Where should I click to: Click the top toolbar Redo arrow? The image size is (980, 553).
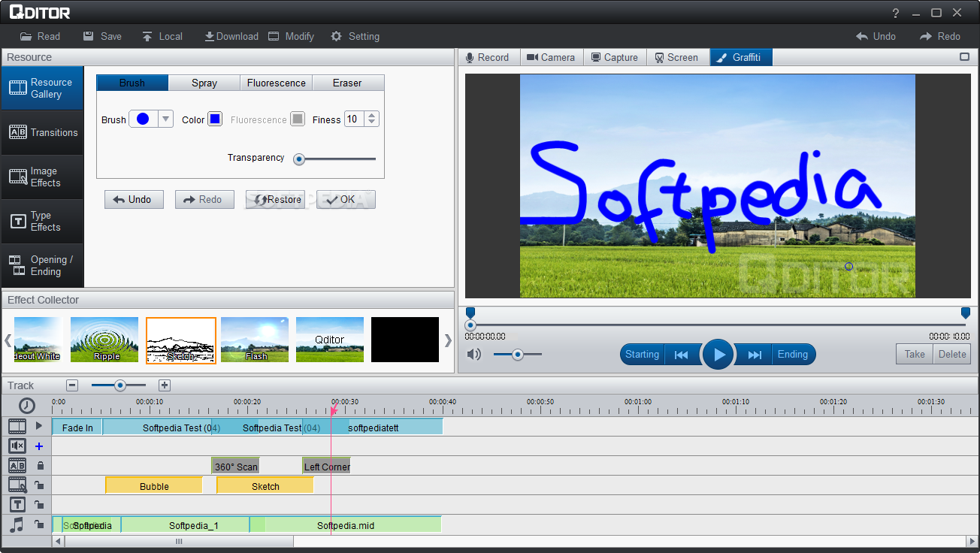(x=939, y=36)
